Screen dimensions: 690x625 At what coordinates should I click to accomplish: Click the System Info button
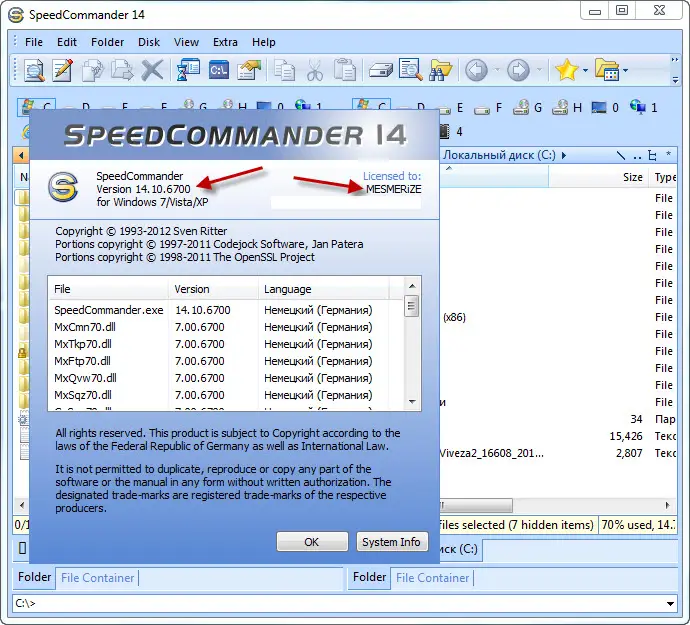pyautogui.click(x=392, y=542)
